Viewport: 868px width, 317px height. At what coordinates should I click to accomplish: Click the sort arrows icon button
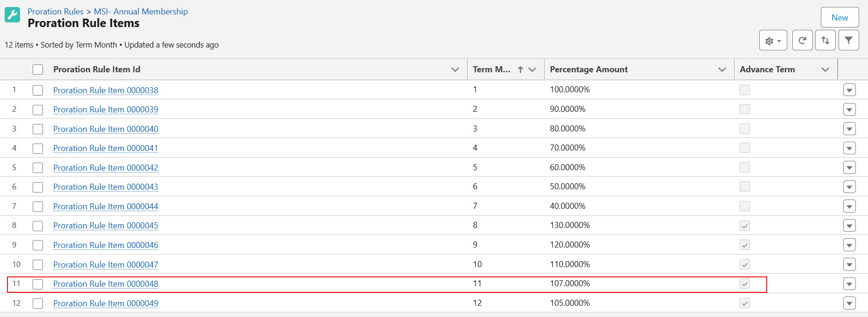coord(825,41)
